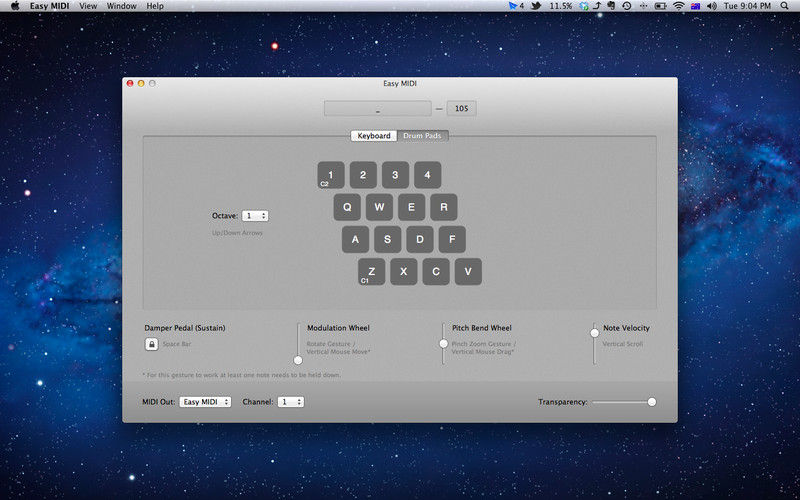Open the volume control menu
The height and width of the screenshot is (500, 800).
tap(712, 6)
